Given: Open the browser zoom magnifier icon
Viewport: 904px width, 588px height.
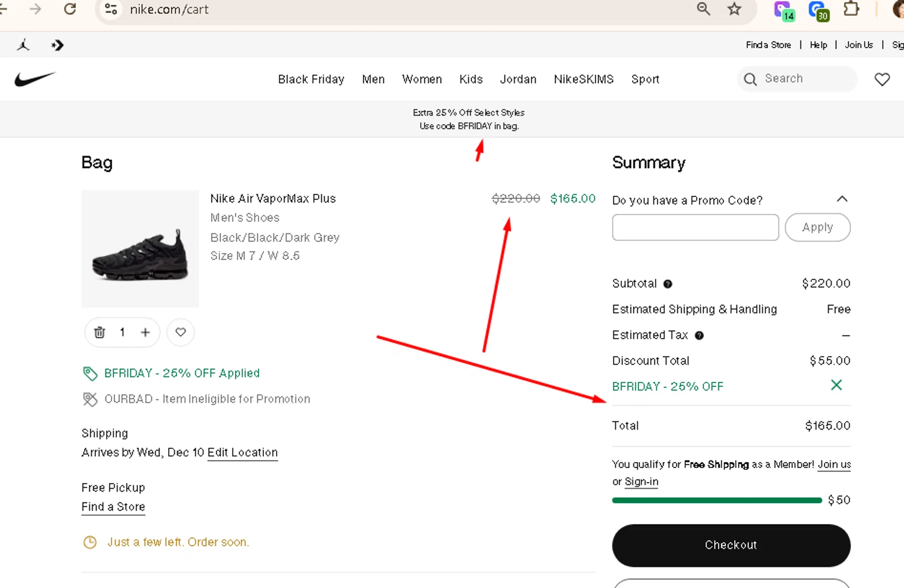Looking at the screenshot, I should point(703,9).
